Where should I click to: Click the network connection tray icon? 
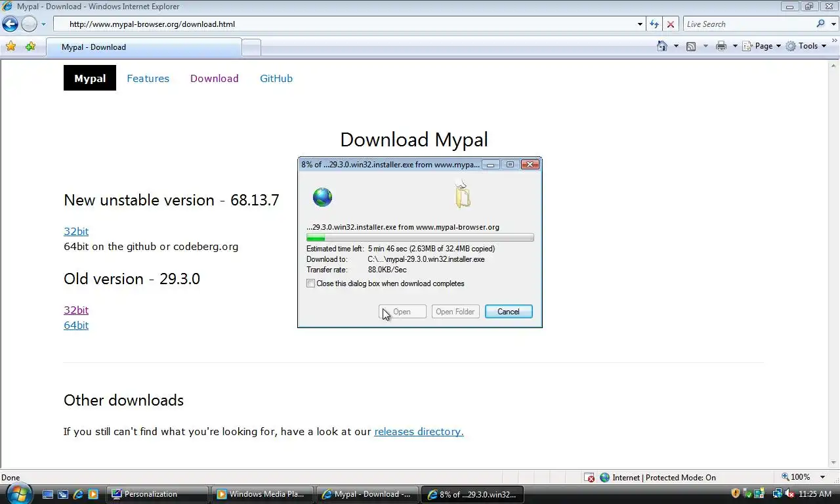point(778,493)
